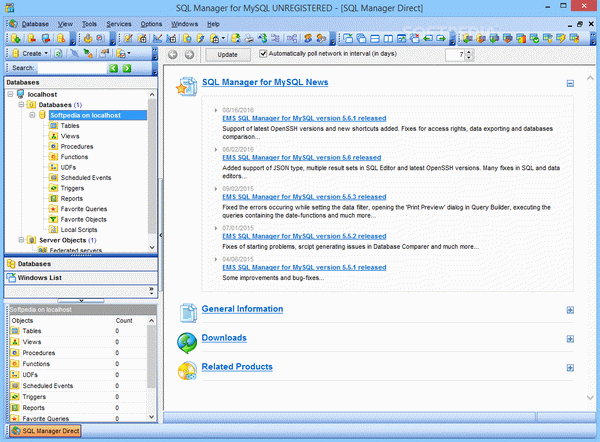600x442 pixels.
Task: Switch to the Databases panel tab
Action: click(x=81, y=264)
